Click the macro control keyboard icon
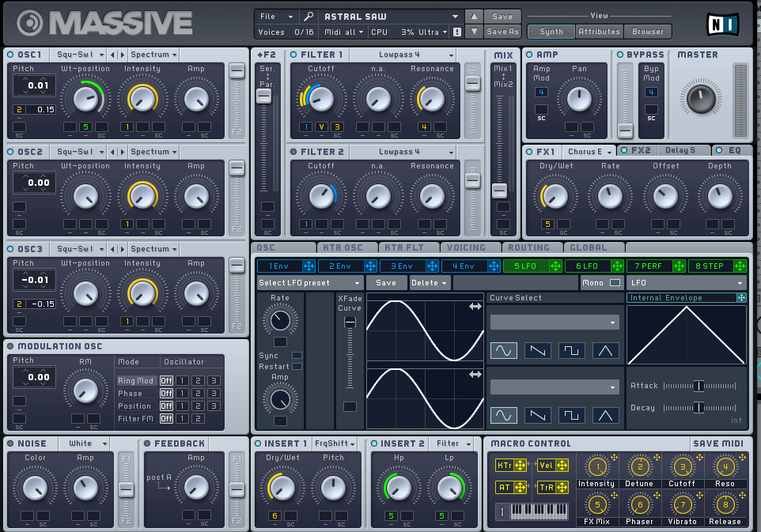761x532 pixels. pyautogui.click(x=540, y=511)
